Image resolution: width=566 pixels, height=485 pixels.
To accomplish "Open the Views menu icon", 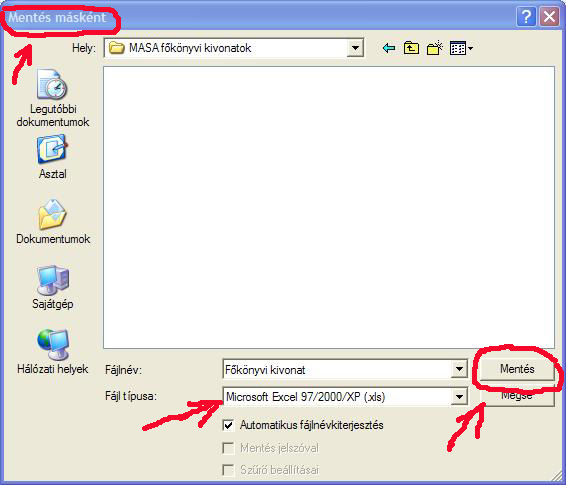I will pos(461,48).
